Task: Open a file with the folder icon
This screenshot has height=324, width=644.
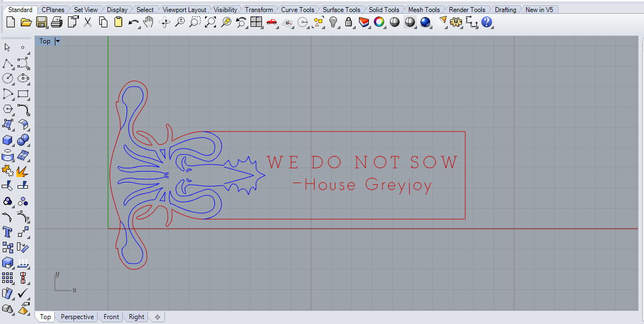Action: click(x=26, y=22)
